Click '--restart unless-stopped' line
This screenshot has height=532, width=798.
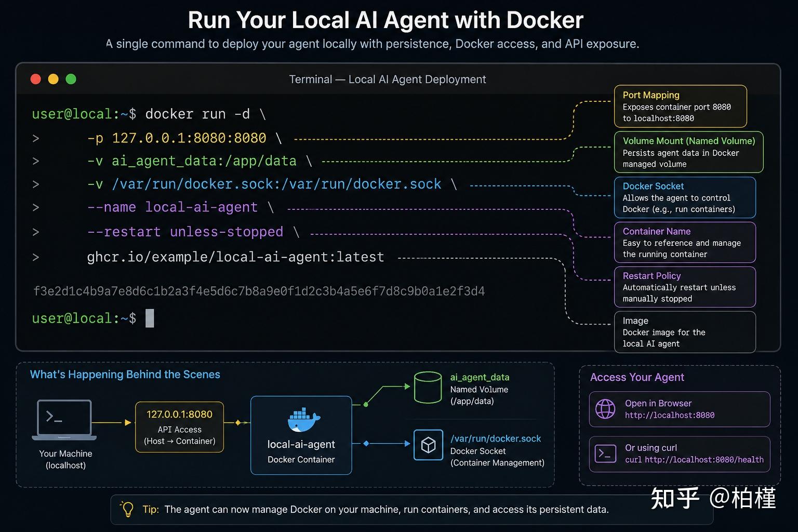click(x=185, y=231)
